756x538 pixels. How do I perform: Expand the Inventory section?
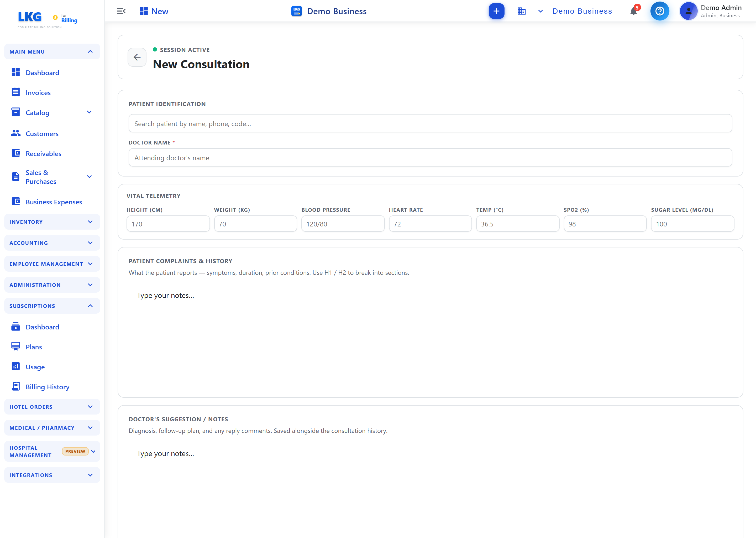[52, 222]
